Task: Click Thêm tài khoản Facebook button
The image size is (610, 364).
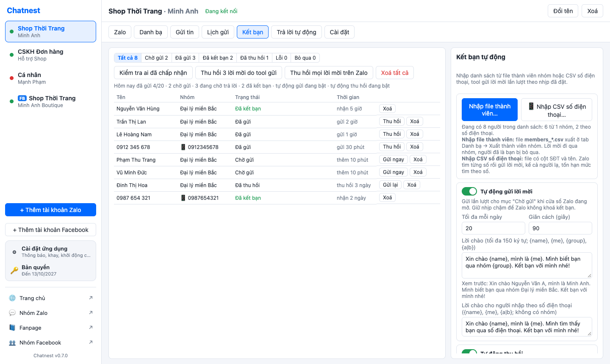Action: [x=50, y=230]
